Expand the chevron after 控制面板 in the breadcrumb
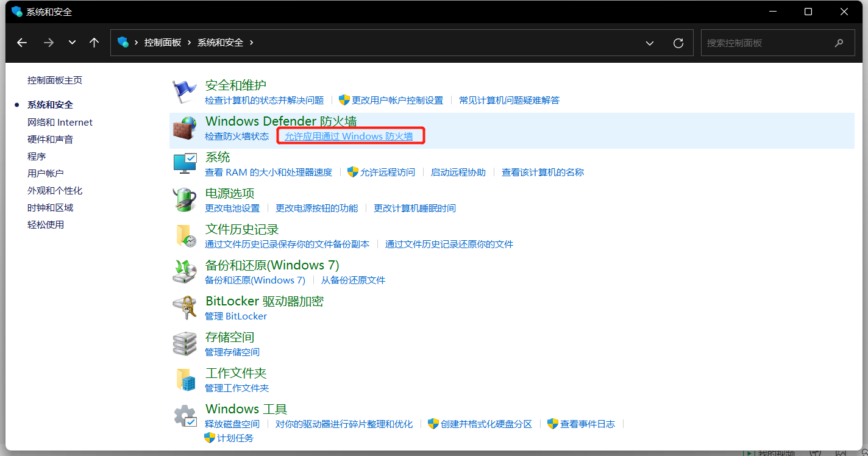868x456 pixels. tap(190, 43)
